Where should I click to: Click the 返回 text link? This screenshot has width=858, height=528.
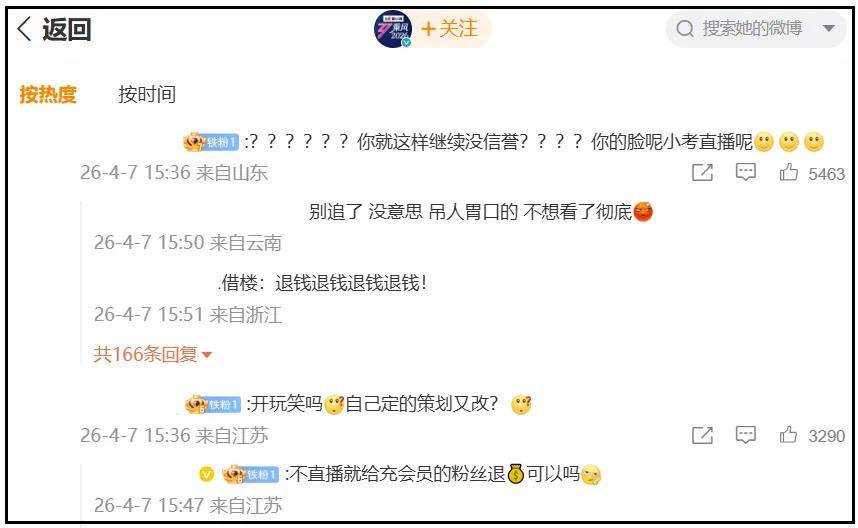(66, 29)
